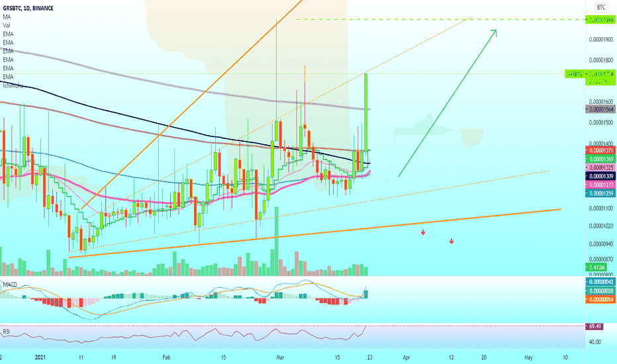
Task: Click the teal 0.00001259 price label
Action: [x=600, y=193]
